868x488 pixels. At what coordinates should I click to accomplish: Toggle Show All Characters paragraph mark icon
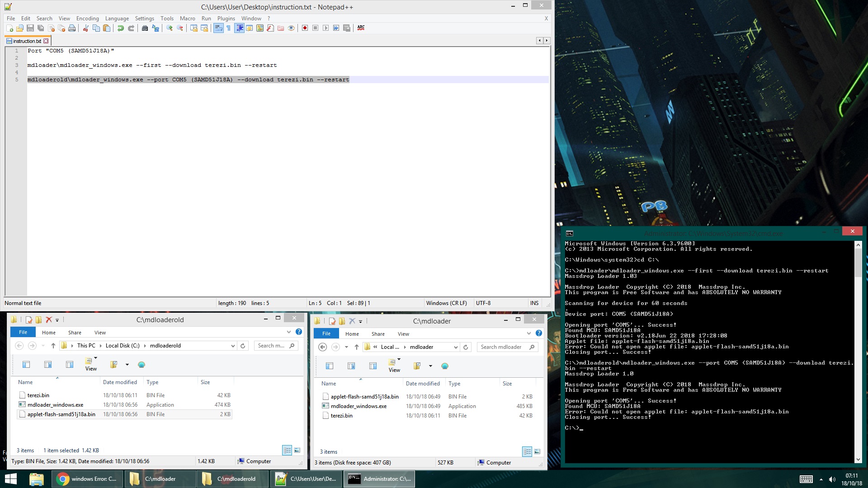coord(229,28)
